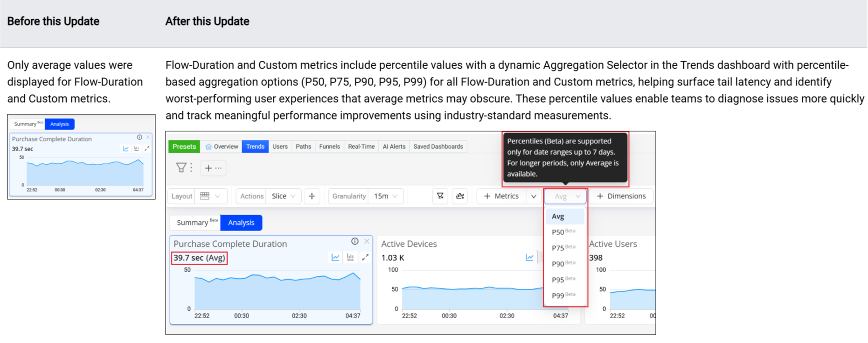Go to the AI Alerts tab
Screen dimensions: 868x343
click(x=394, y=147)
